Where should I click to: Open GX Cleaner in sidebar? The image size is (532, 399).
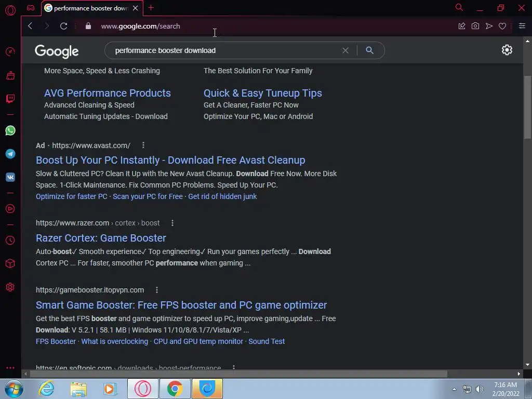[x=10, y=75]
